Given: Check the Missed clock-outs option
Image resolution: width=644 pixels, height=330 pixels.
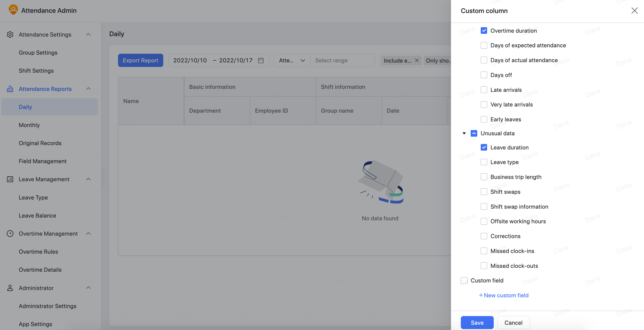Looking at the screenshot, I should 484,266.
